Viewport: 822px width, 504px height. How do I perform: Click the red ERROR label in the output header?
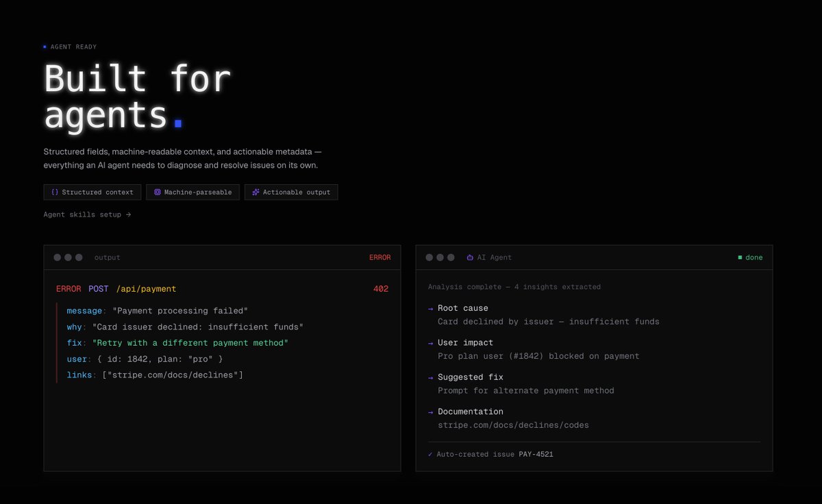tap(380, 257)
